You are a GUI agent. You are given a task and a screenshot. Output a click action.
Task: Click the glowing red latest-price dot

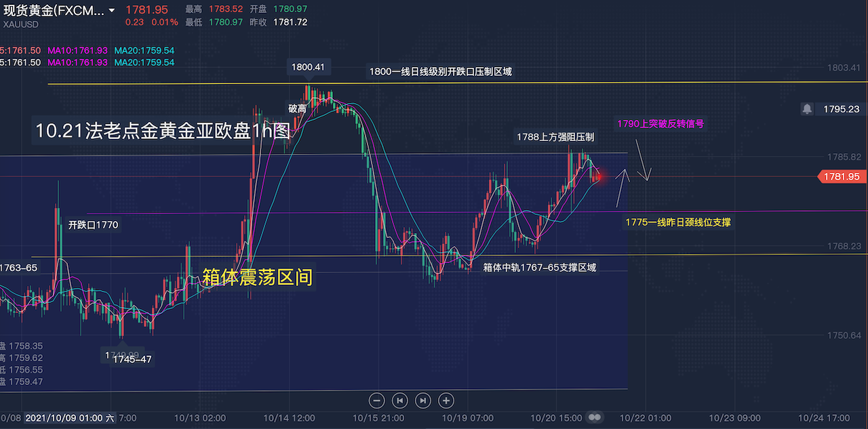599,177
